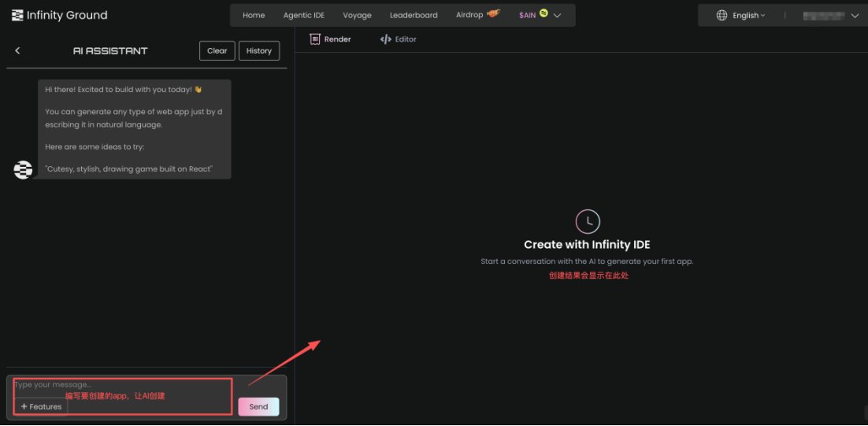Expand the $AIN dropdown chevron
This screenshot has height=426, width=868.
pos(558,16)
